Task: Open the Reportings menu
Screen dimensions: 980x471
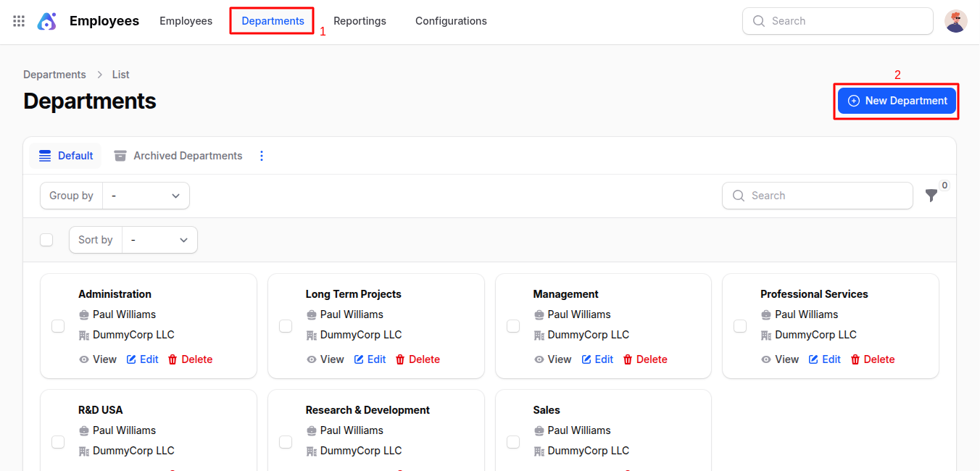Action: click(360, 21)
